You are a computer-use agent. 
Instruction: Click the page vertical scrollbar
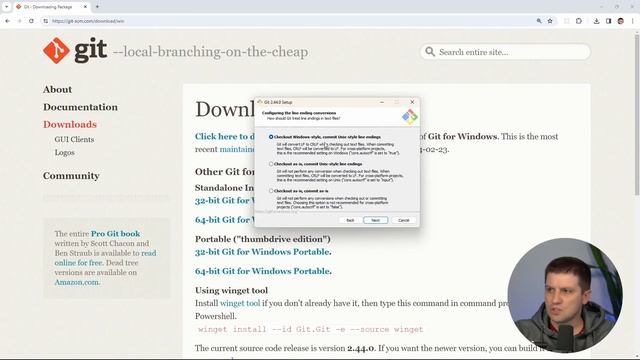[637, 114]
